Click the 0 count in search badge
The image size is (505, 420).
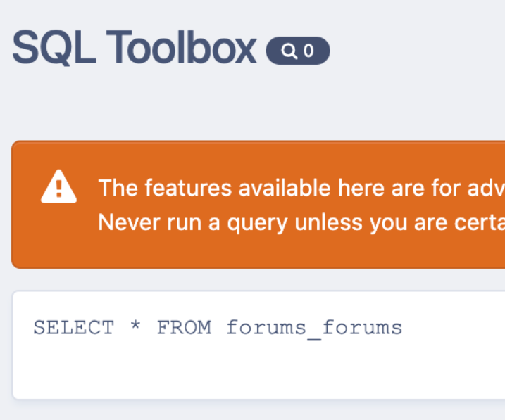click(x=308, y=51)
